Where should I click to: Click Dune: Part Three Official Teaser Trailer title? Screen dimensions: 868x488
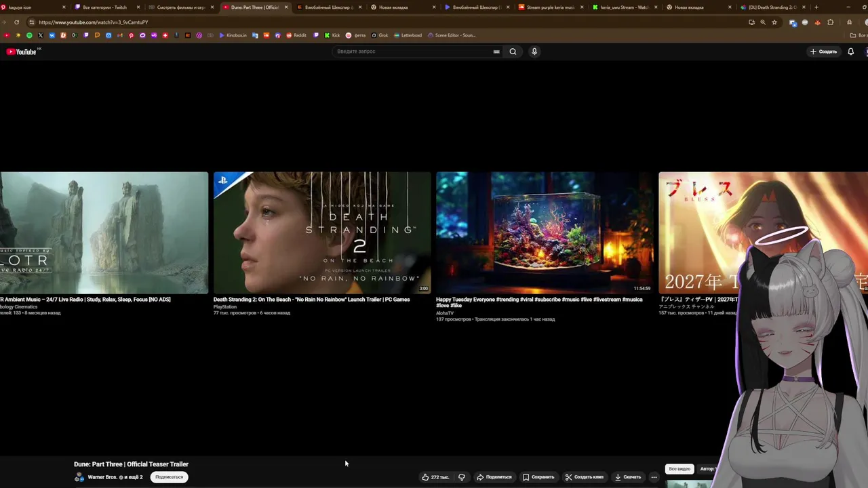click(x=131, y=464)
